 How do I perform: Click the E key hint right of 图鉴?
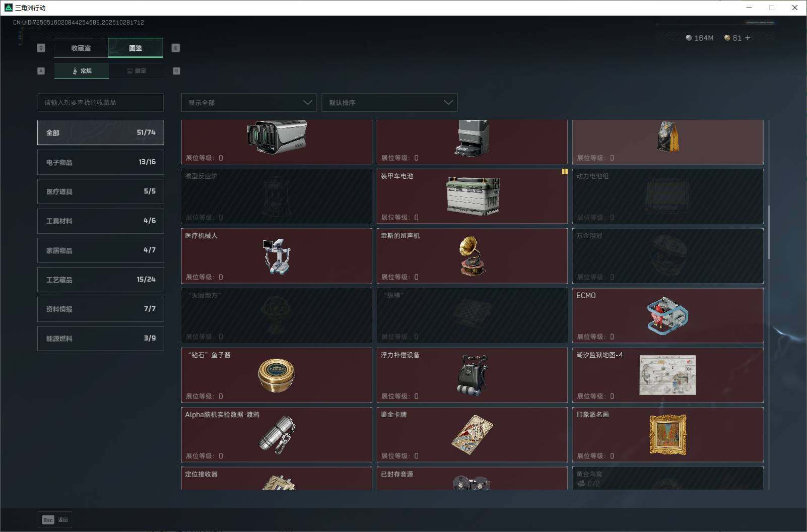point(176,48)
